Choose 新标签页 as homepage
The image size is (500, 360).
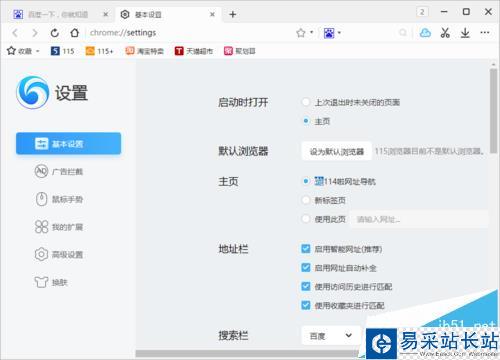click(305, 200)
